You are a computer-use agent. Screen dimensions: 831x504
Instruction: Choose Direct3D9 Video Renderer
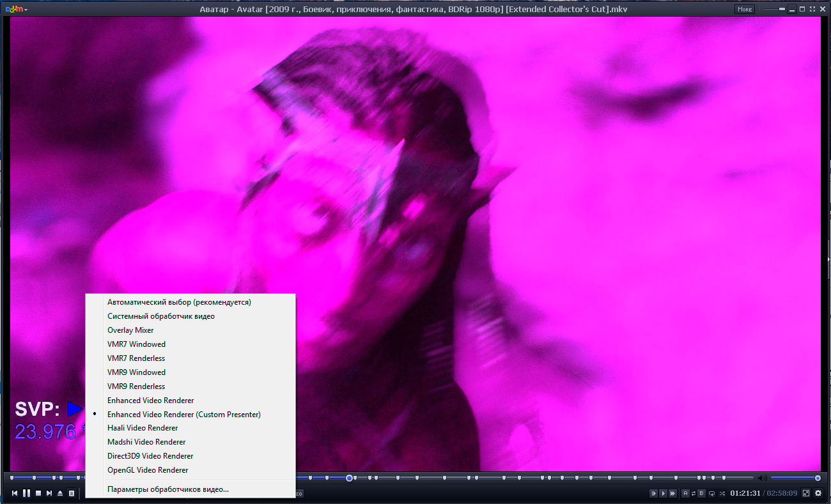[190, 456]
